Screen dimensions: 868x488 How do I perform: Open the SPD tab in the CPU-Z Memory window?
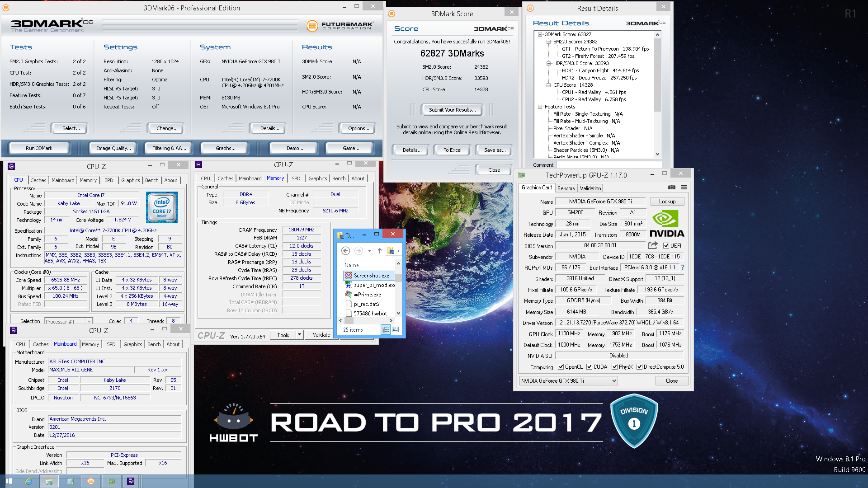click(x=296, y=178)
